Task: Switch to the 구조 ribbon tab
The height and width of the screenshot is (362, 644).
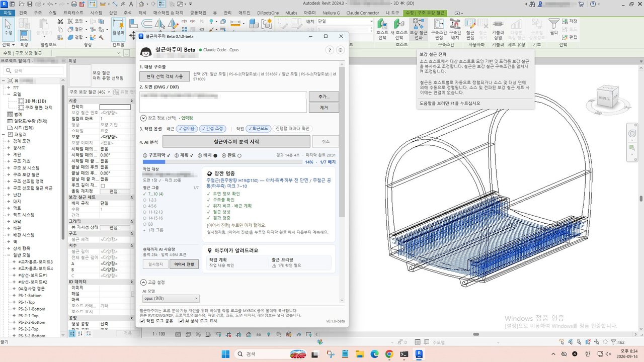Action: [38, 13]
